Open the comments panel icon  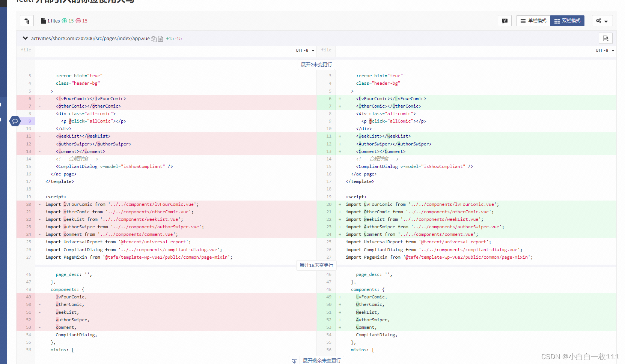click(505, 21)
